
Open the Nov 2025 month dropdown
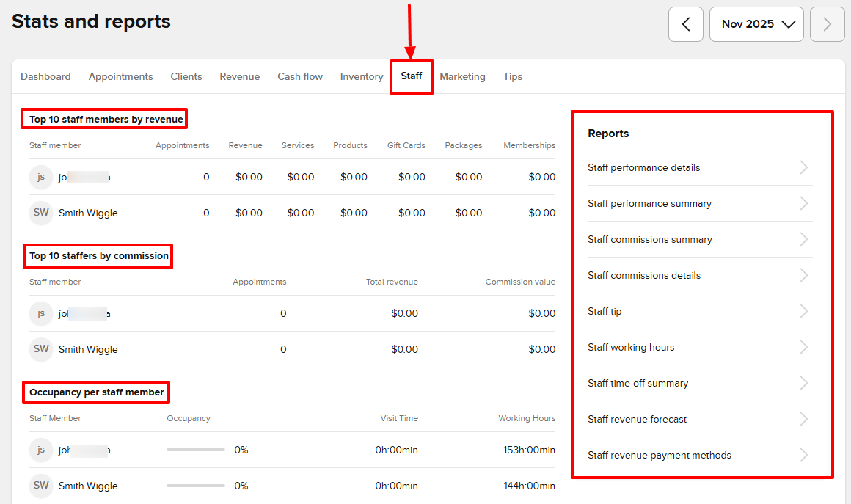tap(756, 24)
